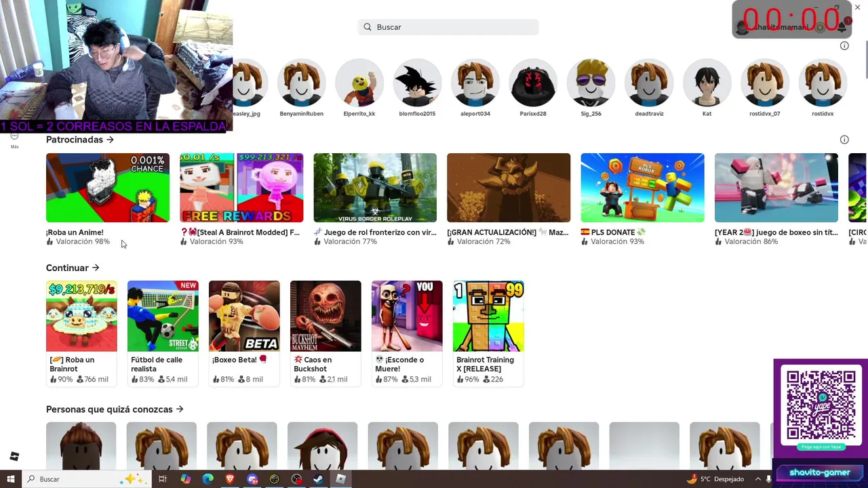Open the PLS DONATE game thumbnail
The image size is (868, 488).
pyautogui.click(x=642, y=188)
